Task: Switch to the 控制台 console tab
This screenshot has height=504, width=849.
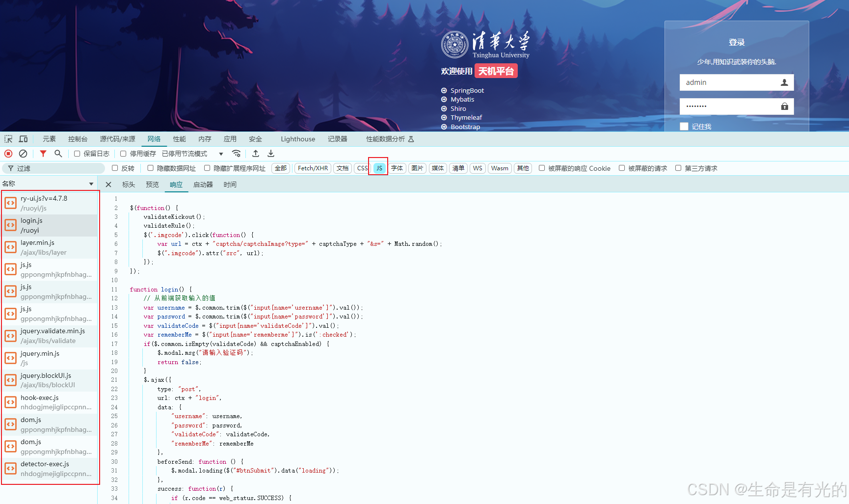Action: point(78,139)
